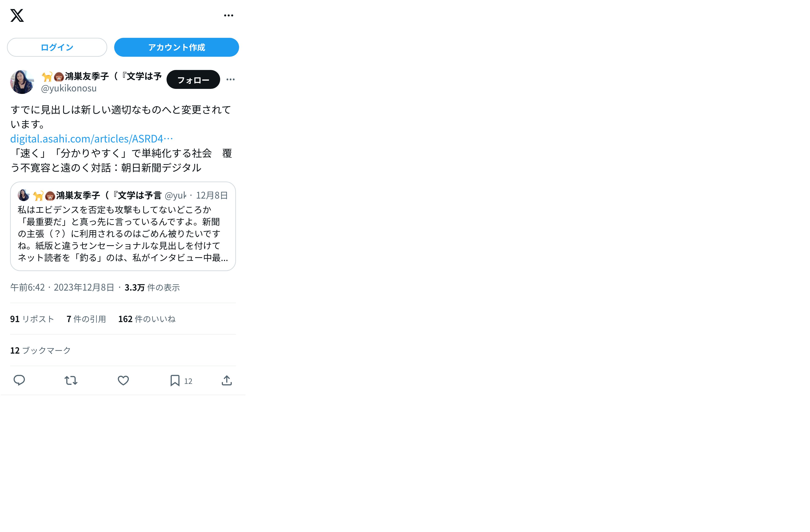The image size is (810, 532).
Task: Click the quoted tweet's small avatar
Action: click(x=24, y=195)
